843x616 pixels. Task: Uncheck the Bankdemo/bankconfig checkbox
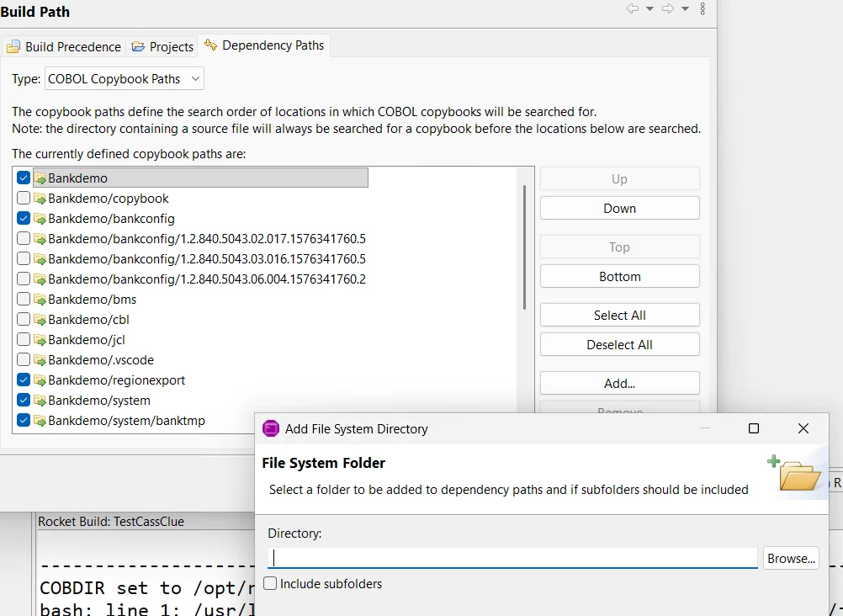click(23, 219)
